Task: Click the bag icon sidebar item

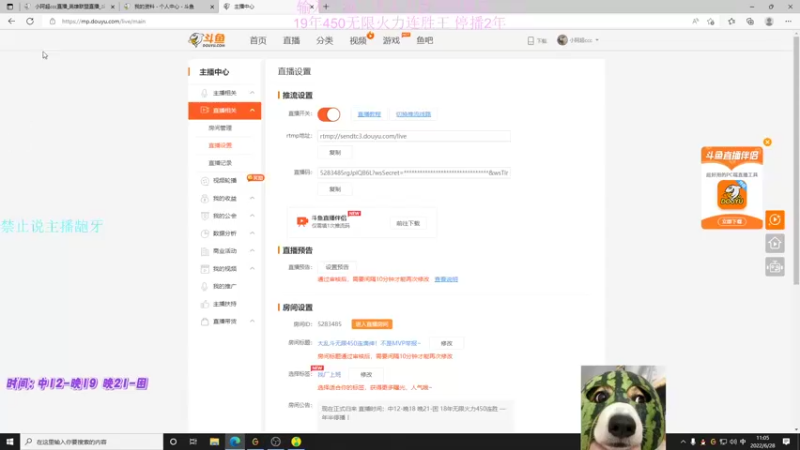Action: point(205,321)
